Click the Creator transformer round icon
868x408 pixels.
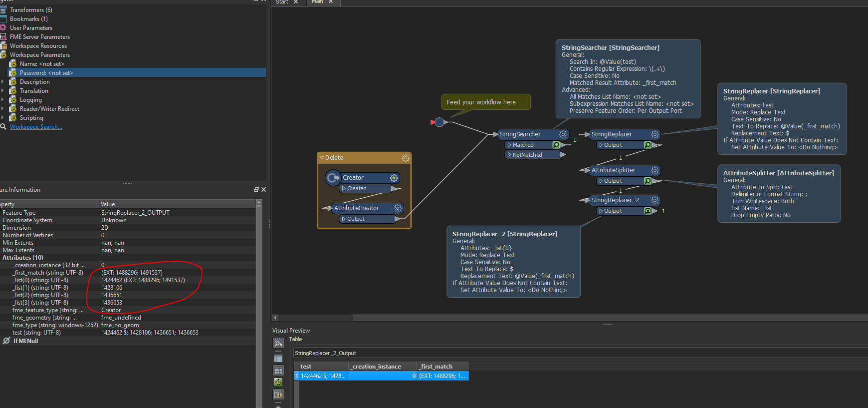tap(333, 178)
